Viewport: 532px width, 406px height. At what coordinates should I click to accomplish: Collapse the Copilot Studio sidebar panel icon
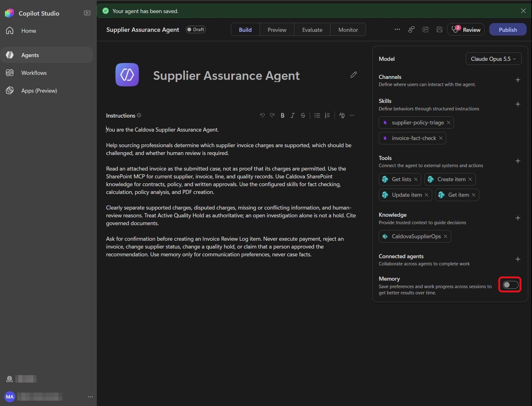pos(87,13)
